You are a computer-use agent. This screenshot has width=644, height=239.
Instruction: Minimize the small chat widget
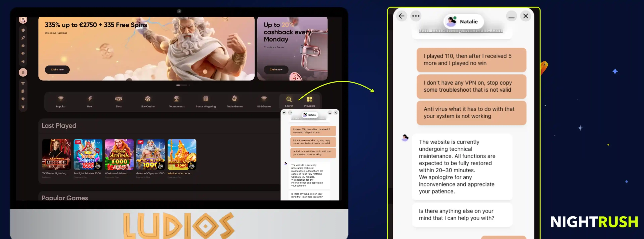pos(330,113)
